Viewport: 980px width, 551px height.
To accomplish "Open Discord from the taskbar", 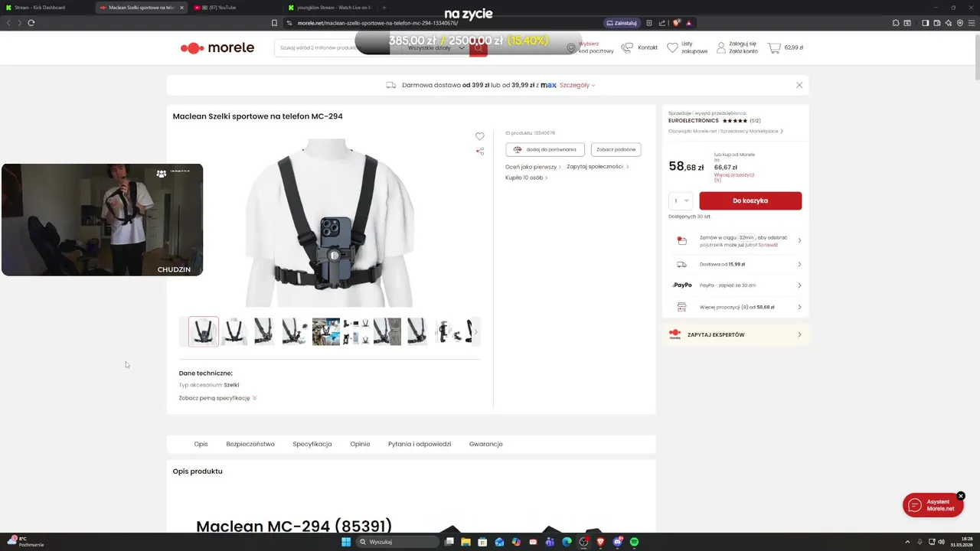I will coord(617,542).
